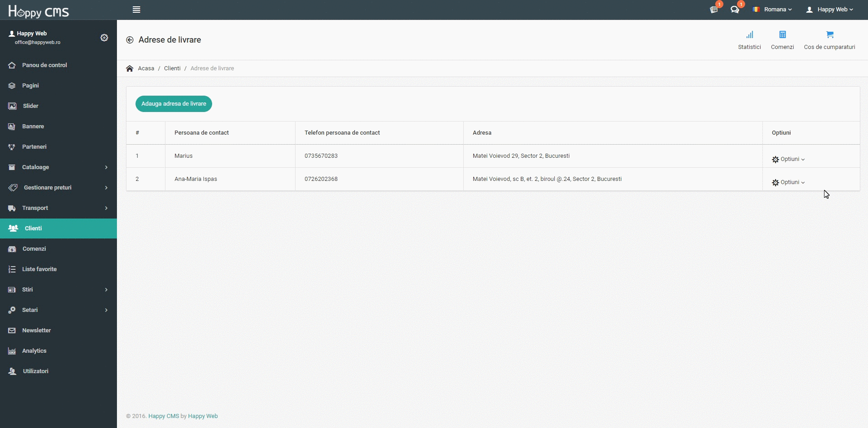Click phone number 0735670283
This screenshot has width=868, height=428.
[321, 156]
